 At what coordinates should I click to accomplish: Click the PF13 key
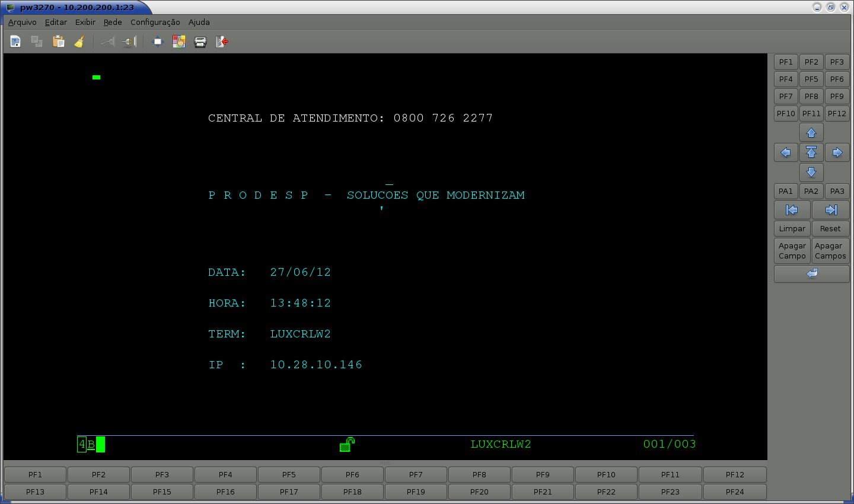coord(35,492)
